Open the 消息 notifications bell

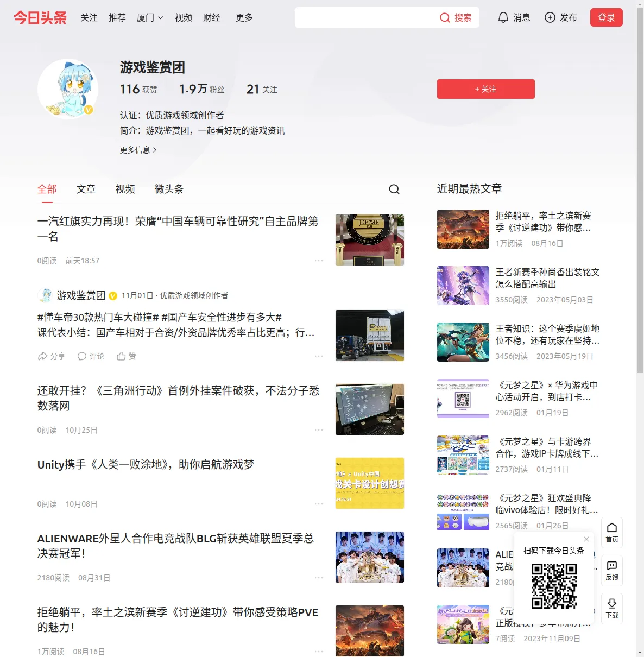[503, 18]
